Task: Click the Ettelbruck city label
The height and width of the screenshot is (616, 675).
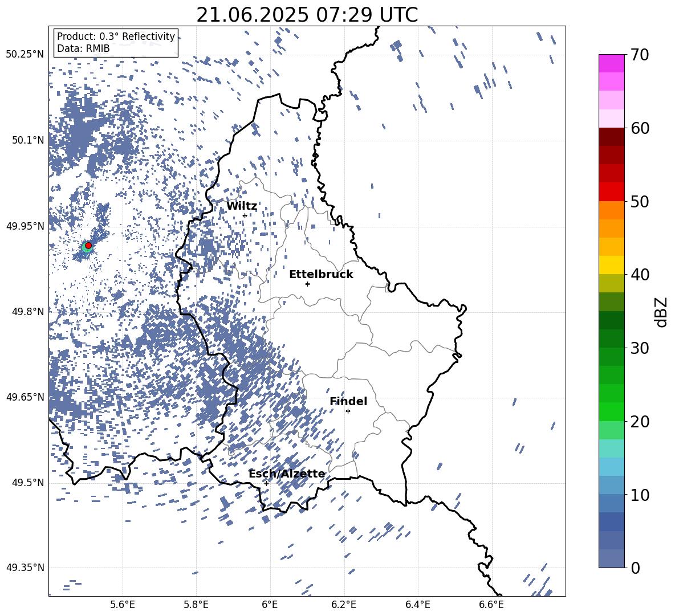Action: click(x=321, y=274)
